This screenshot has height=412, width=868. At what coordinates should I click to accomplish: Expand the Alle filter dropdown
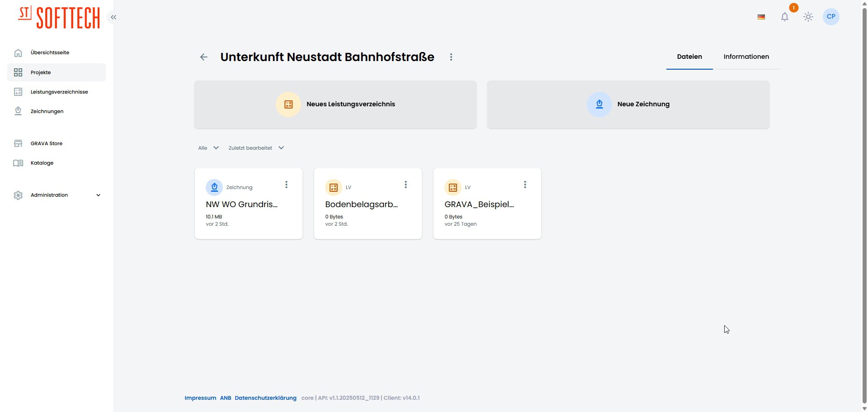coord(208,148)
